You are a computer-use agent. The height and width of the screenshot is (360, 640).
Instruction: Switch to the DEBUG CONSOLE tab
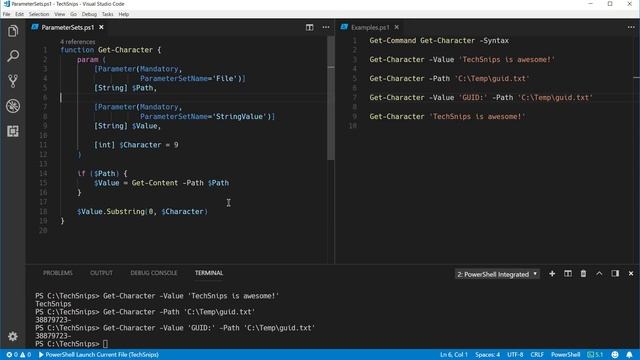(x=153, y=273)
